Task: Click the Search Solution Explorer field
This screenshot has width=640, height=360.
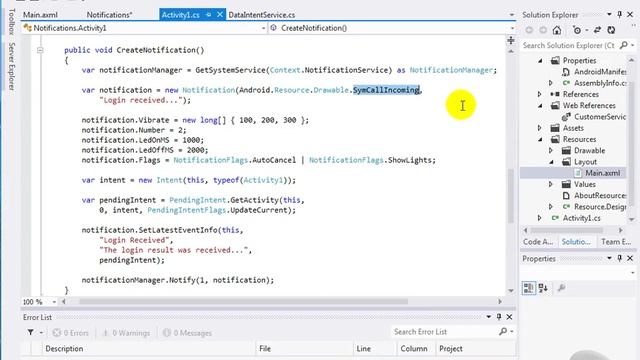Action: [569, 46]
